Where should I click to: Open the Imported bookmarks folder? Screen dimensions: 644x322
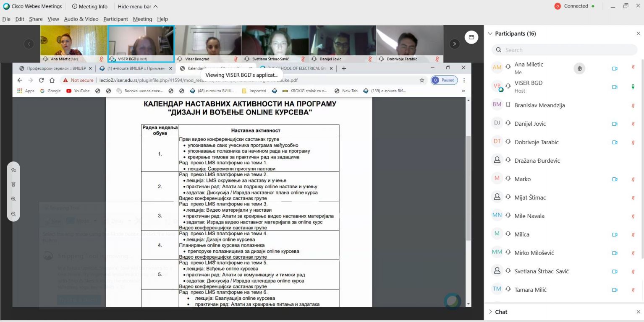click(254, 91)
